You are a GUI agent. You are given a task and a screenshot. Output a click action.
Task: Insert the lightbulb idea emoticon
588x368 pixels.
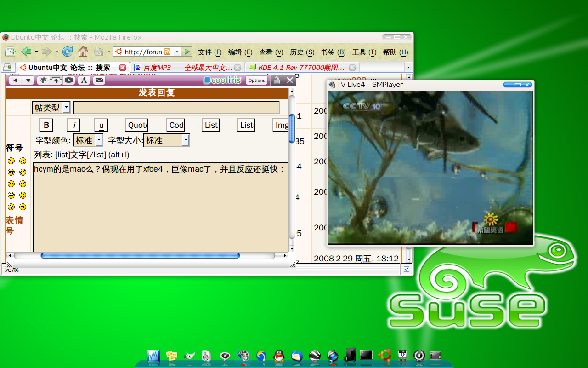tap(11, 207)
